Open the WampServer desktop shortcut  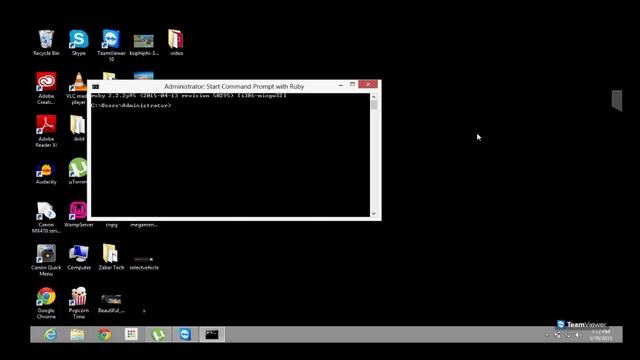tap(79, 214)
